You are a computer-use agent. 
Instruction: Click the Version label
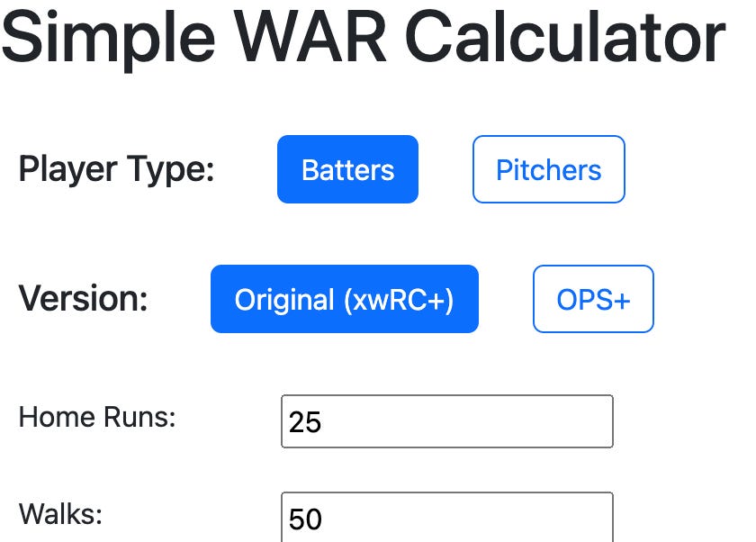point(83,299)
